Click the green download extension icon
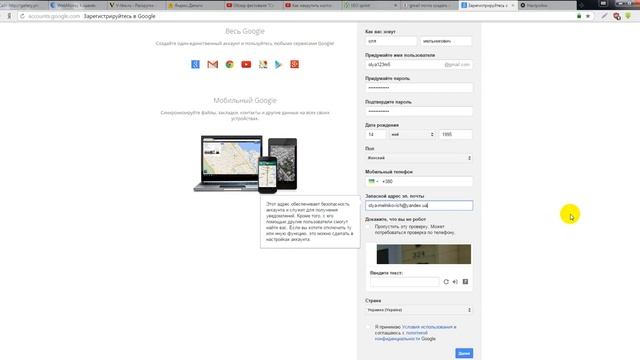 (x=628, y=16)
